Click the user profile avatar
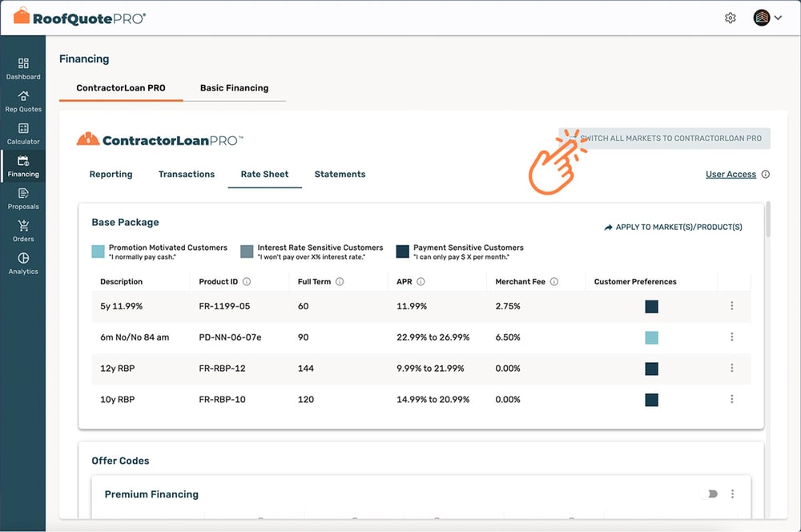The width and height of the screenshot is (801, 532). tap(762, 18)
